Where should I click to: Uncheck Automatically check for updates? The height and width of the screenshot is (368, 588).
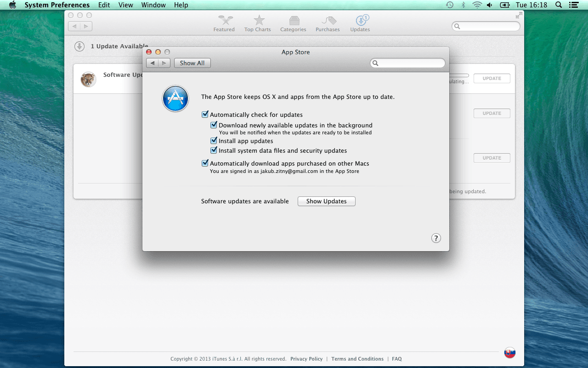tap(205, 115)
